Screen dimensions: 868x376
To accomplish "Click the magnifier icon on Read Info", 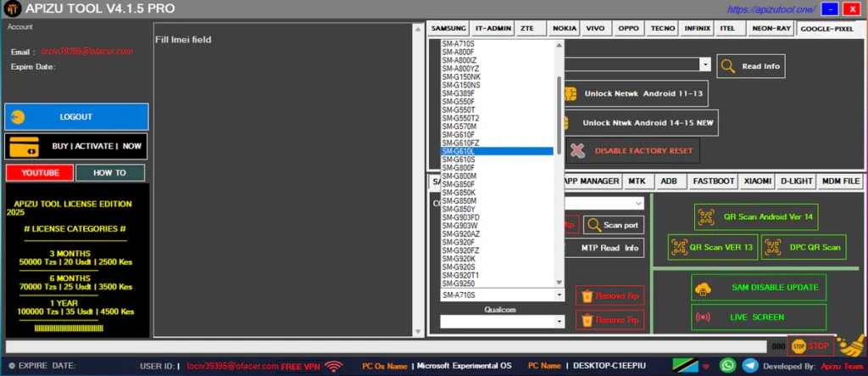I will pyautogui.click(x=728, y=66).
